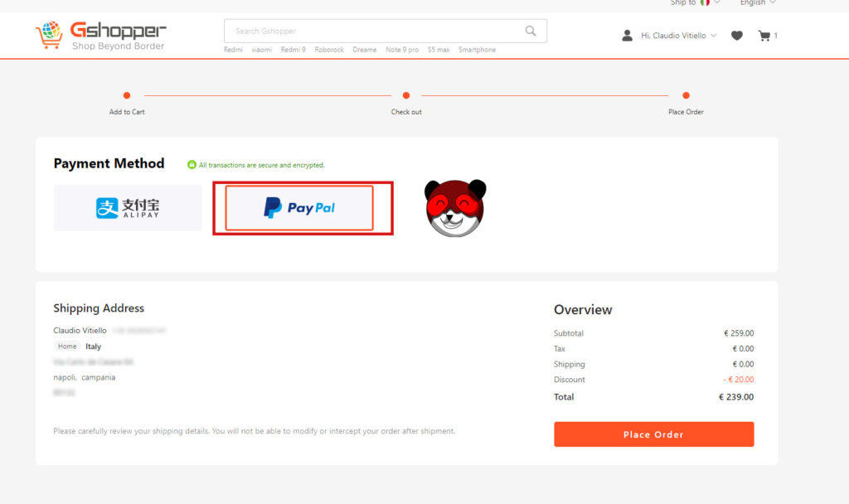Click the Note 9 pro search suggestion
The height and width of the screenshot is (504, 849).
pos(402,50)
